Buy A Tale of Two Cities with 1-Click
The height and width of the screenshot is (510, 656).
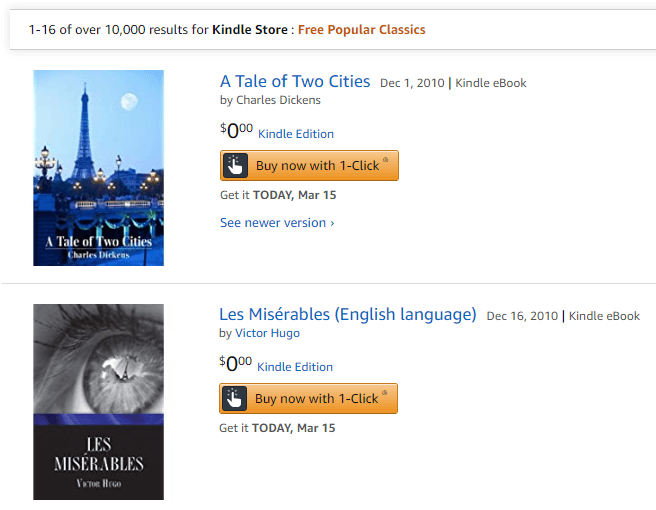coord(317,165)
